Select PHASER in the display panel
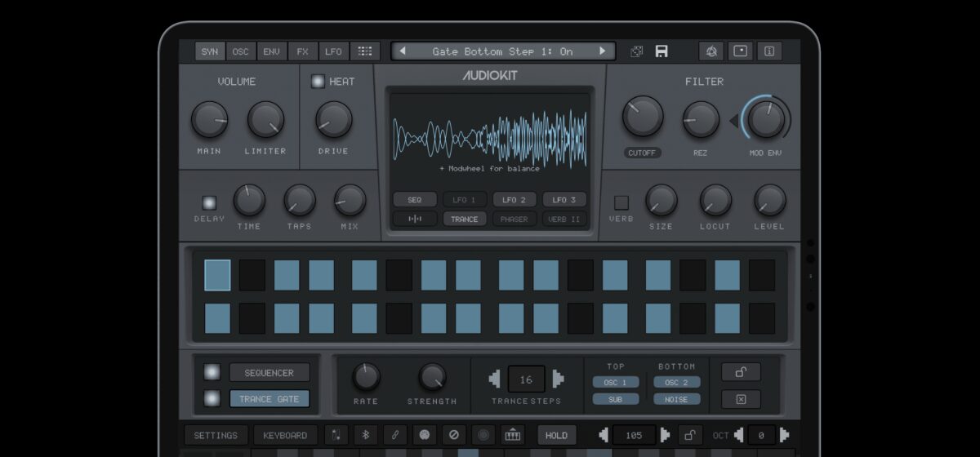980x457 pixels. [x=514, y=219]
